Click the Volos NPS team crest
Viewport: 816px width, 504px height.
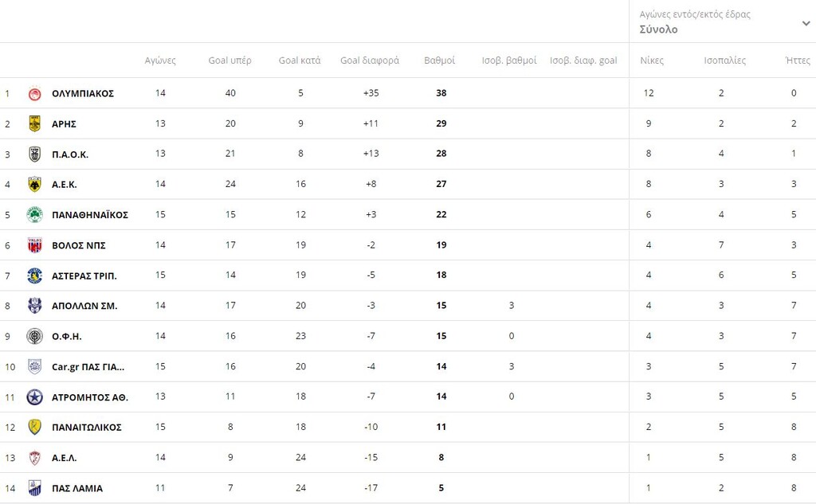35,245
